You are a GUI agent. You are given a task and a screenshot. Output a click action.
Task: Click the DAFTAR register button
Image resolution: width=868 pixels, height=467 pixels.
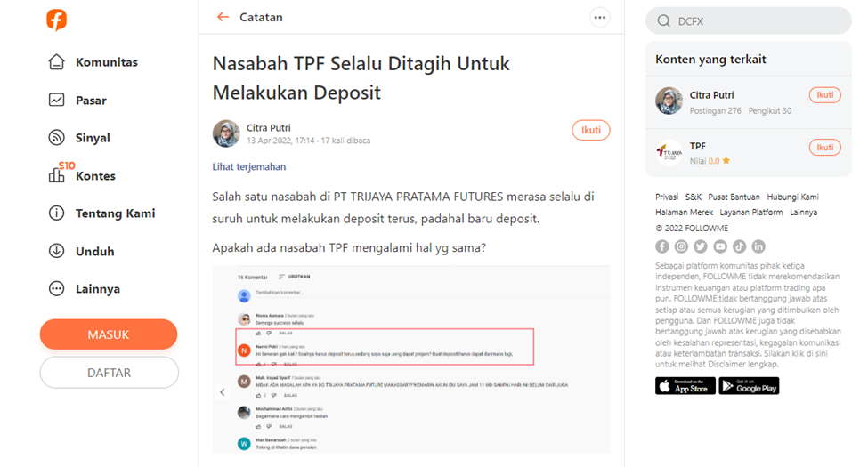point(109,373)
